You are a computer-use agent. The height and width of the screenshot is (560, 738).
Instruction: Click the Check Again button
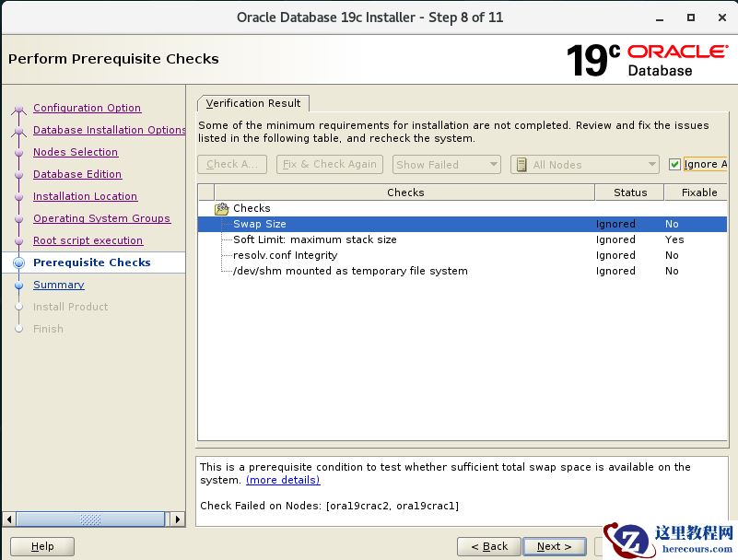pos(232,164)
